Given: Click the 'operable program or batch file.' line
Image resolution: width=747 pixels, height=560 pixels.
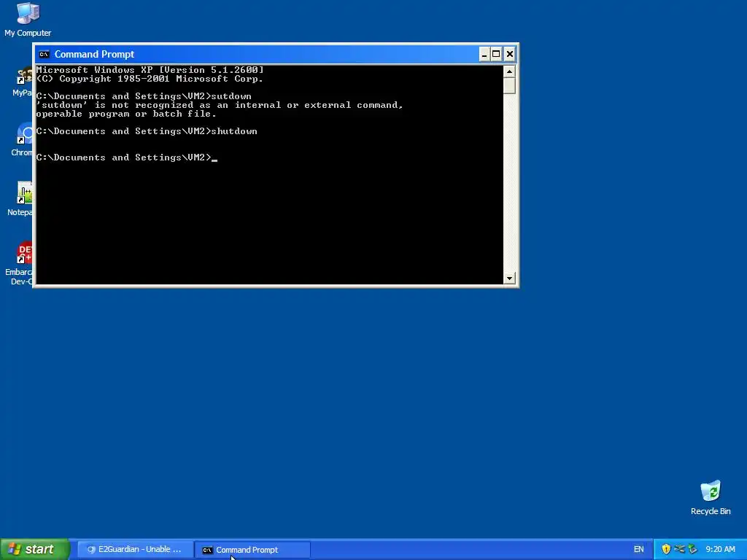Looking at the screenshot, I should [126, 114].
